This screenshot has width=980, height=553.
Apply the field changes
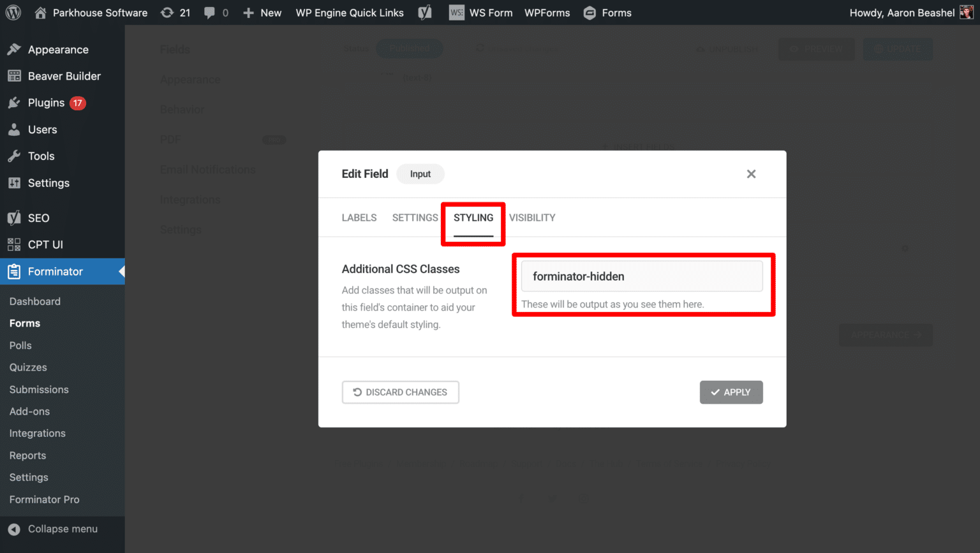[x=731, y=392]
